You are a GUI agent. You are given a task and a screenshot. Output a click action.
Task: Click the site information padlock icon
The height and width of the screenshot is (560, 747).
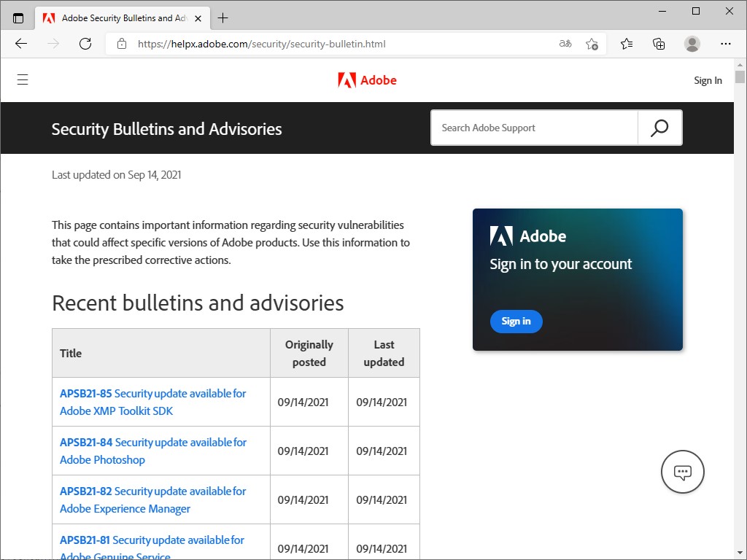coord(121,44)
